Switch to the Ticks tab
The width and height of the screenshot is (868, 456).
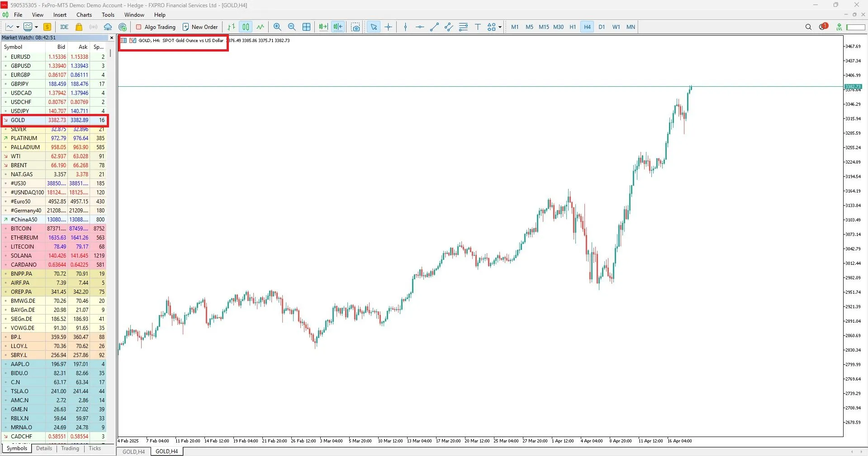coord(95,448)
